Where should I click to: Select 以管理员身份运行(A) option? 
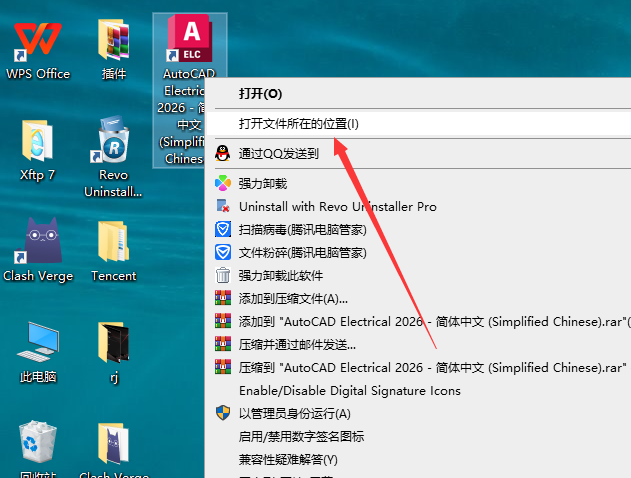[x=294, y=413]
